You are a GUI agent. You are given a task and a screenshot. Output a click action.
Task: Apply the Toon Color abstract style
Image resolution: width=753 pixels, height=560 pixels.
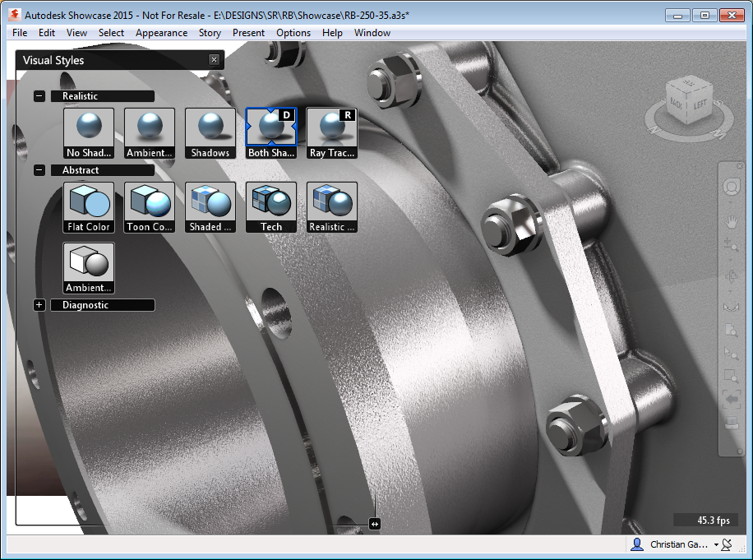point(150,207)
